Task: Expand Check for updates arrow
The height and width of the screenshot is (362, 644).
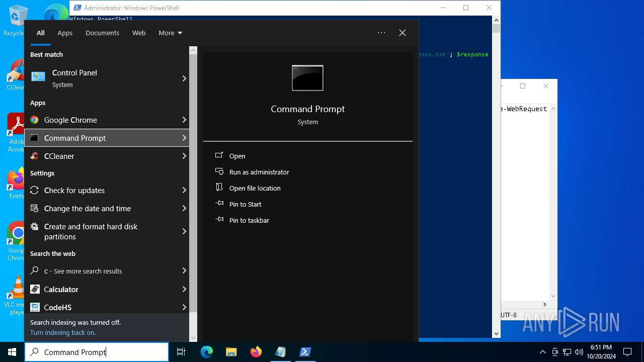Action: (x=184, y=190)
